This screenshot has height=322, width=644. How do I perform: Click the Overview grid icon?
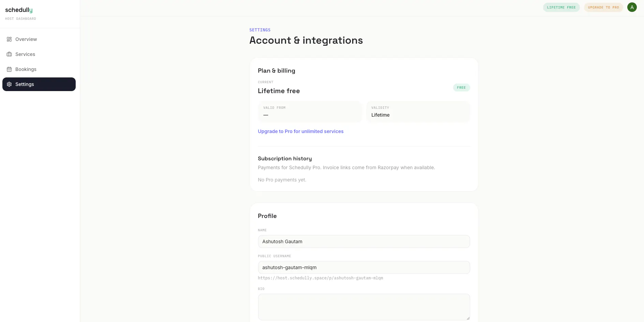[9, 39]
